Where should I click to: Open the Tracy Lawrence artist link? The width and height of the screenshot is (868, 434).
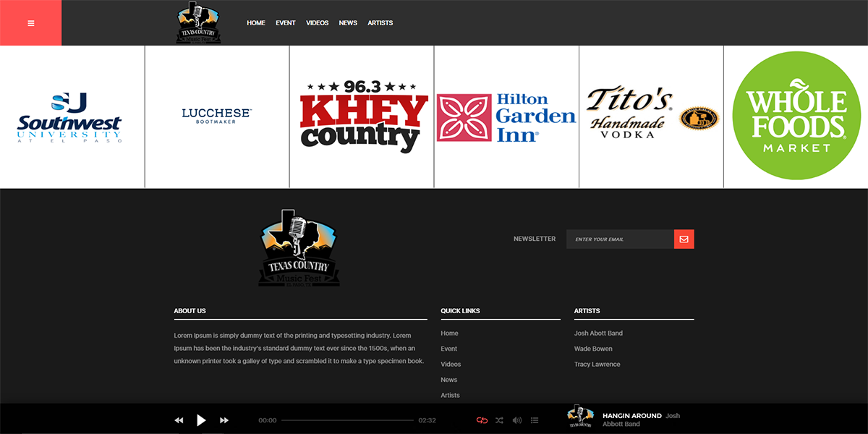click(597, 365)
